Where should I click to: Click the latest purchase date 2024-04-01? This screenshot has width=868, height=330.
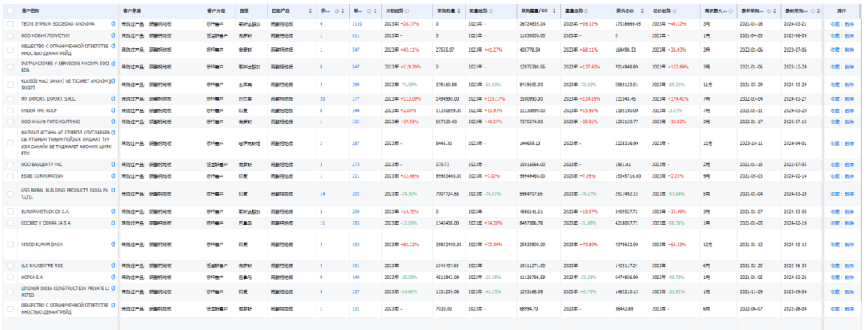(795, 143)
